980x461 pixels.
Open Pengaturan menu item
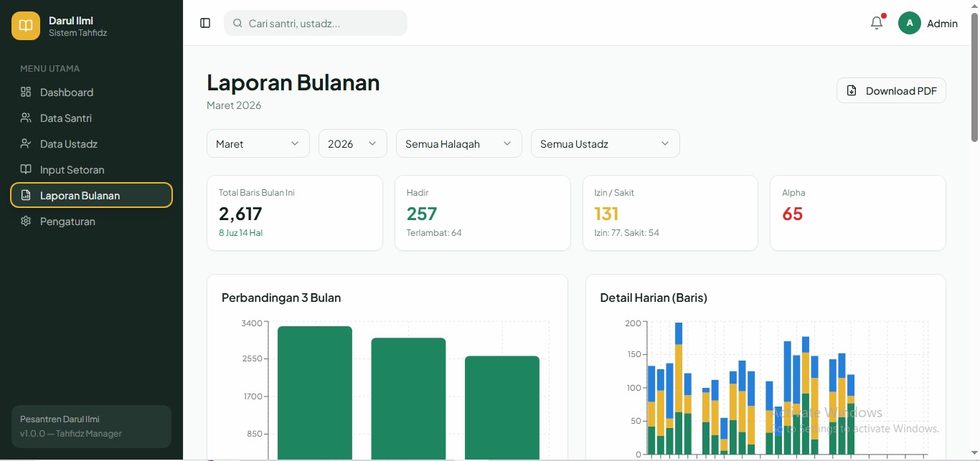coord(92,221)
